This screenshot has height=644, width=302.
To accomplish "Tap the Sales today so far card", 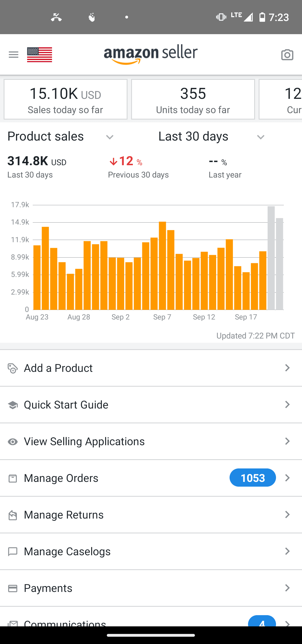I will coord(65,99).
